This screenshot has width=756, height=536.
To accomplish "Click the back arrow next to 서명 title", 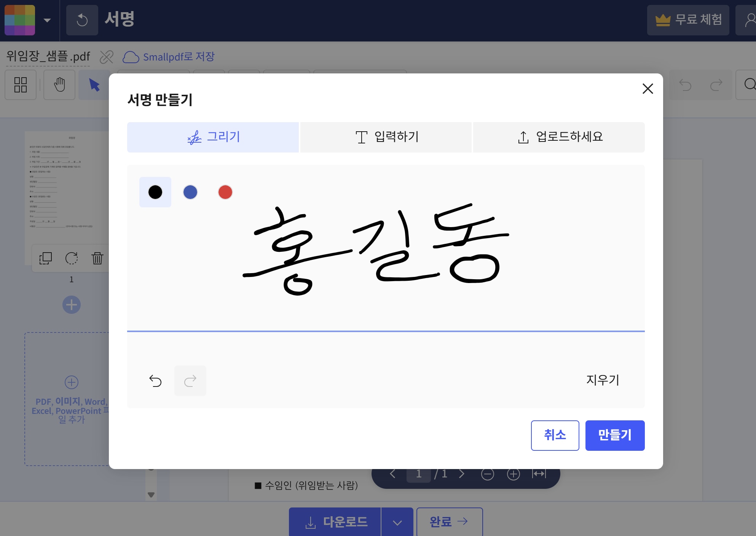I will pos(82,20).
